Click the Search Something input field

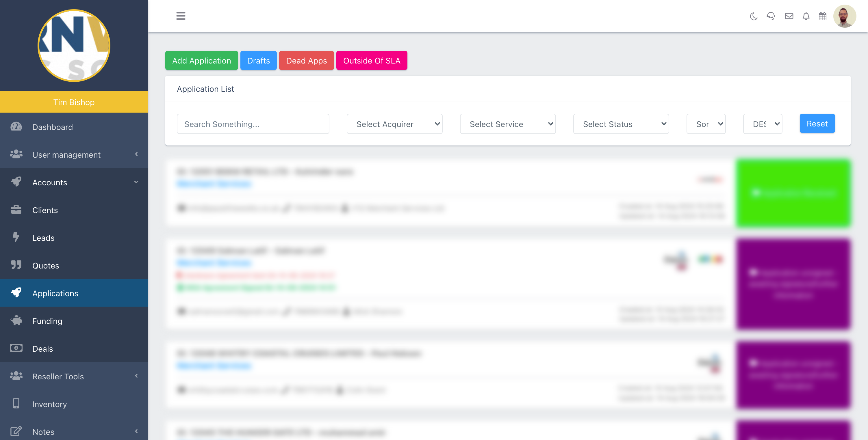click(253, 124)
